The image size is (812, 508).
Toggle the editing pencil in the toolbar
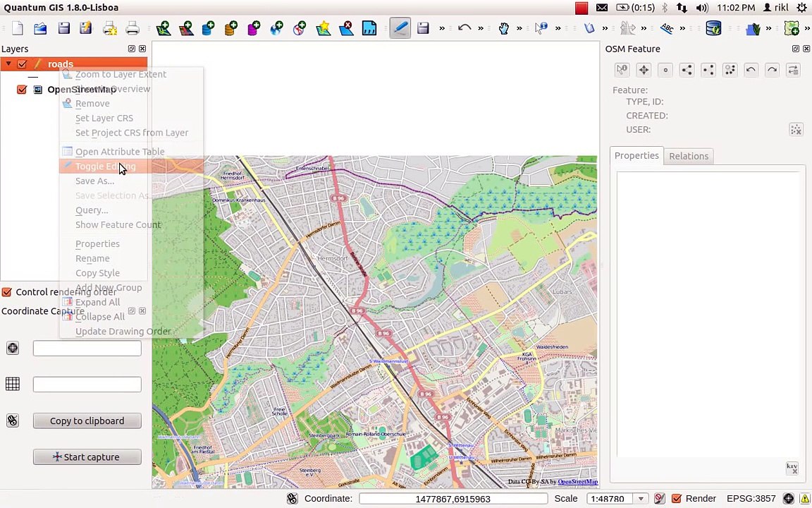(x=400, y=28)
